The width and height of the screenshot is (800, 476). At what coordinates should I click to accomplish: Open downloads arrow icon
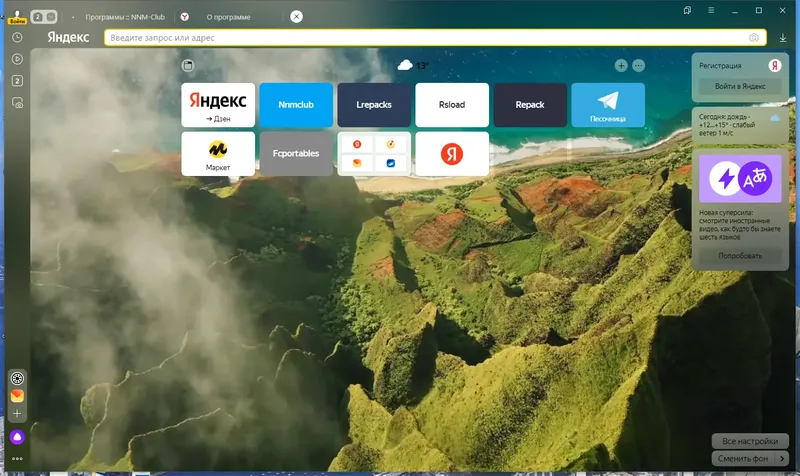coord(783,38)
